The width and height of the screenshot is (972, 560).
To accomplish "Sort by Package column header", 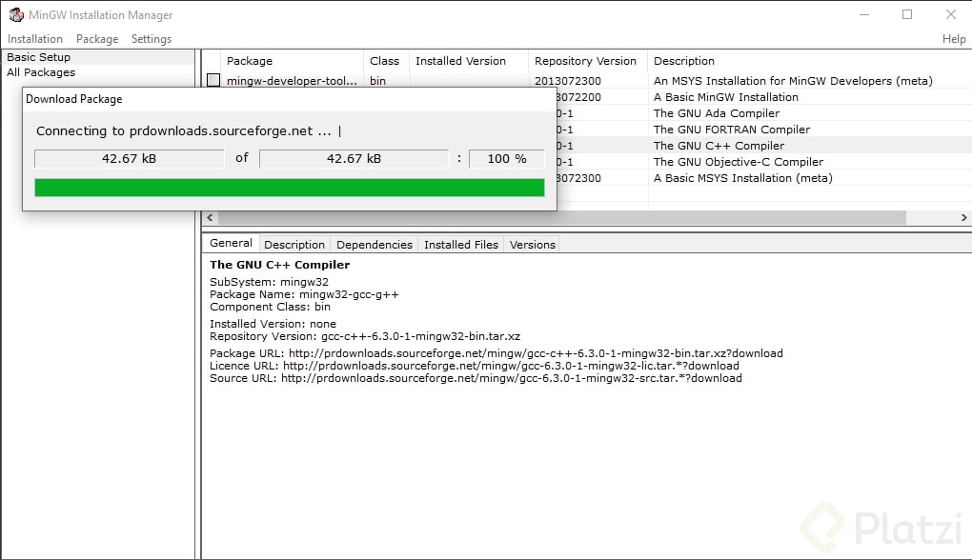I will coord(292,61).
